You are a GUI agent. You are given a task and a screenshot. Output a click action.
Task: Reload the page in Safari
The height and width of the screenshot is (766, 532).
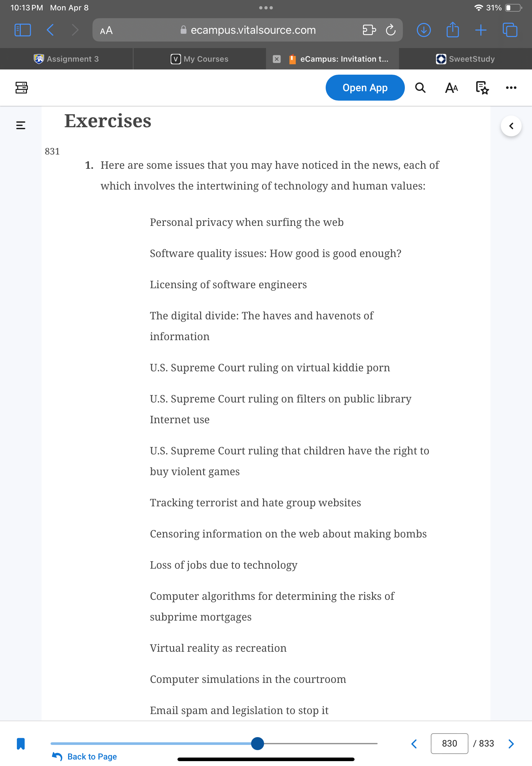point(391,30)
